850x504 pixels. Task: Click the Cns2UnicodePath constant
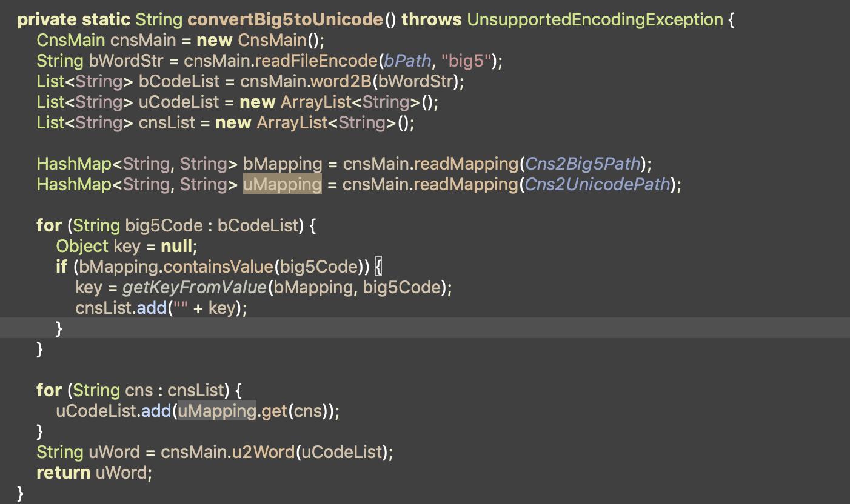[x=597, y=184]
